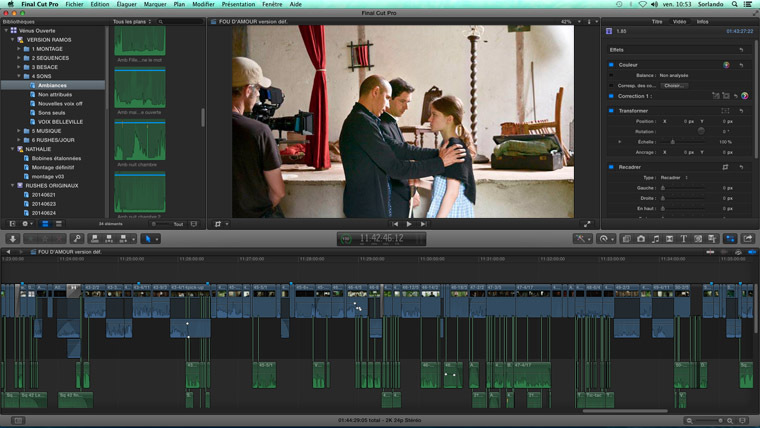This screenshot has height=428, width=760.
Task: Click viewer full screen arrows icon
Action: 587,224
